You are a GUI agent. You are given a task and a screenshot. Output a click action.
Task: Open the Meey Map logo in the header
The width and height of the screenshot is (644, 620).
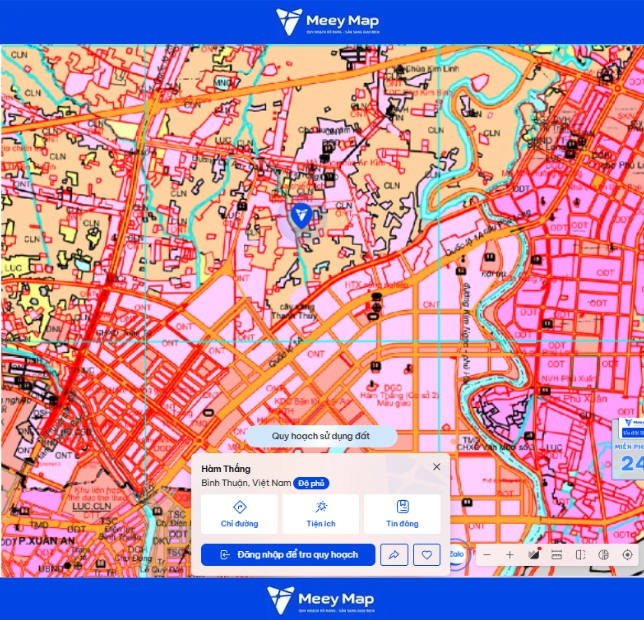pyautogui.click(x=327, y=21)
